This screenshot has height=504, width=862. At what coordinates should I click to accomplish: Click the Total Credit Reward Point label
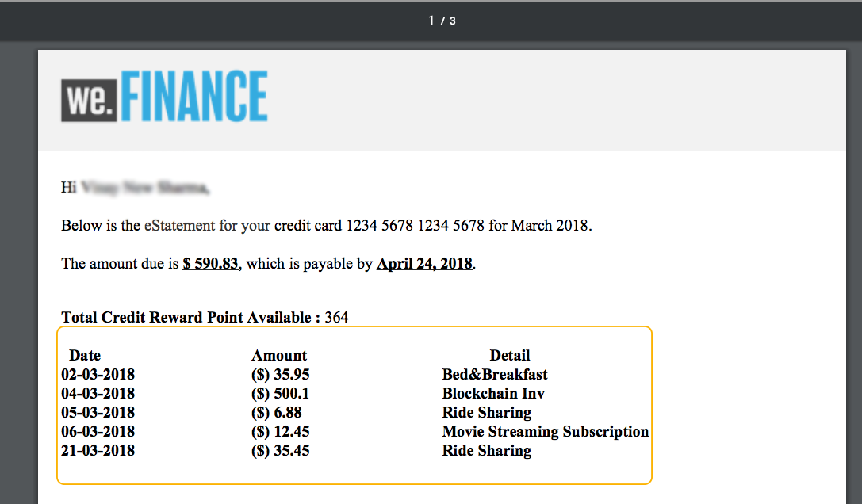click(x=186, y=318)
